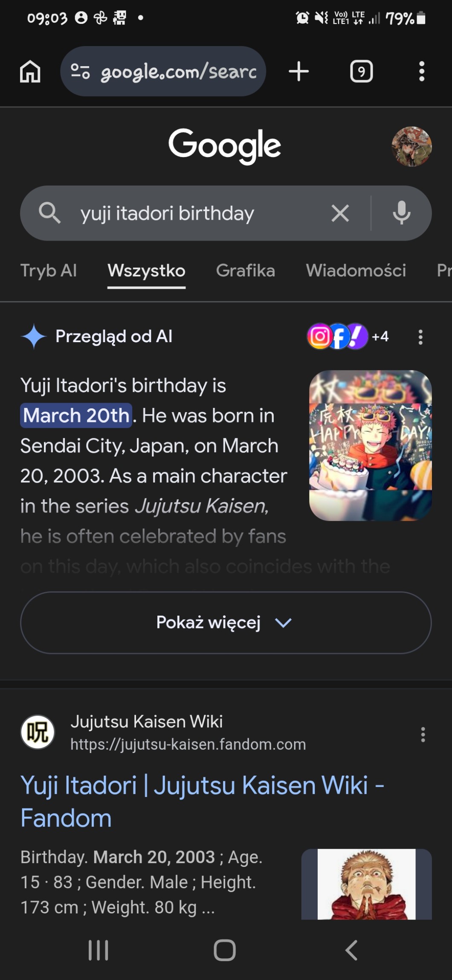452x980 pixels.
Task: Open the Google account profile picture
Action: pos(411,146)
